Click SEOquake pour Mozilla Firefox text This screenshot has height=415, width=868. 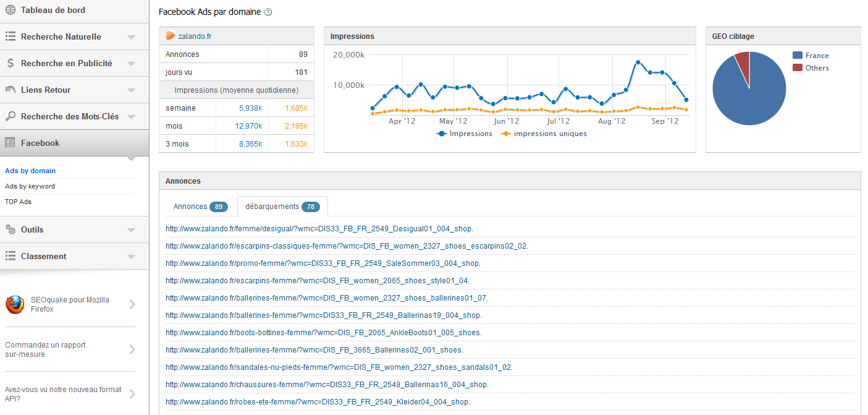(70, 304)
